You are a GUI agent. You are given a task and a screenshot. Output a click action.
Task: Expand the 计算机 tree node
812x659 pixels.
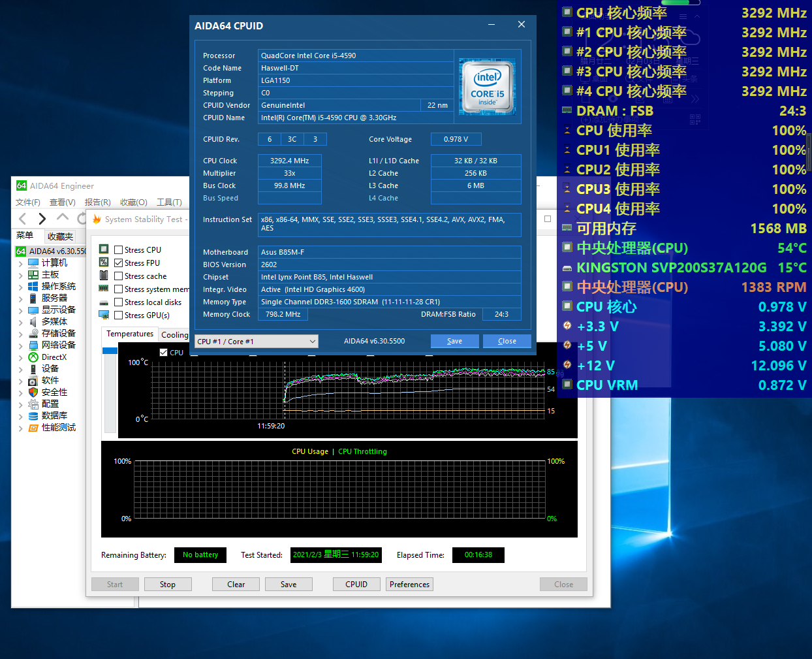[20, 264]
